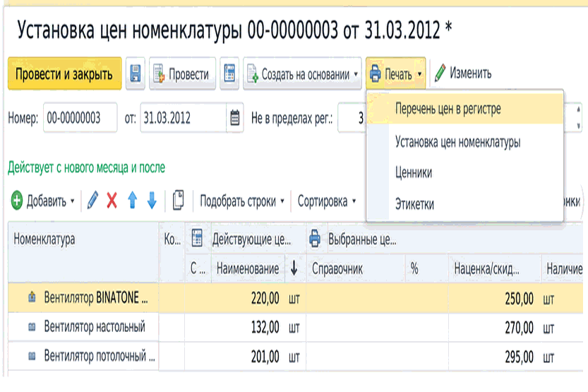Open the Сортировка dropdown
Viewport: 588px width, 392px height.
pos(327,201)
